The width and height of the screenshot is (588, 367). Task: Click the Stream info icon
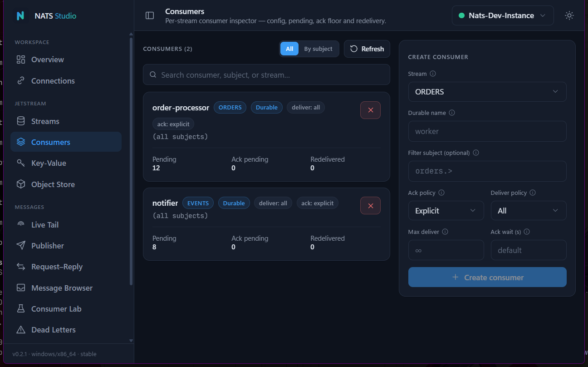pos(433,74)
